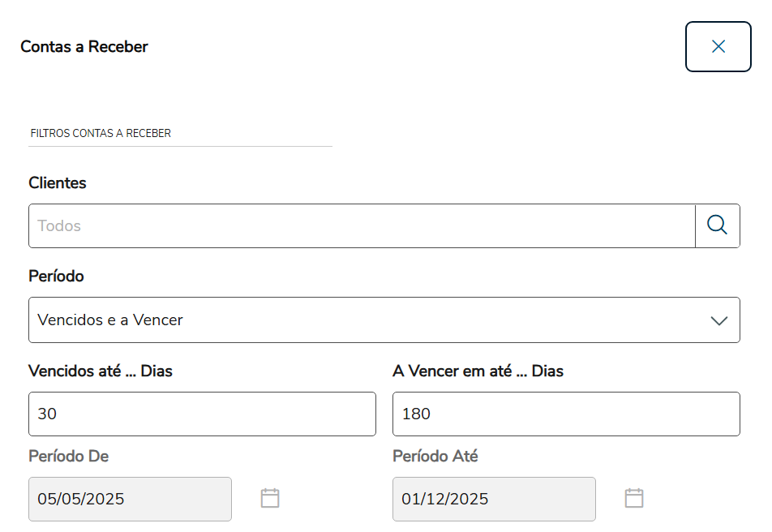The image size is (772, 532).
Task: Open the calendar picker for Período De
Action: [270, 498]
